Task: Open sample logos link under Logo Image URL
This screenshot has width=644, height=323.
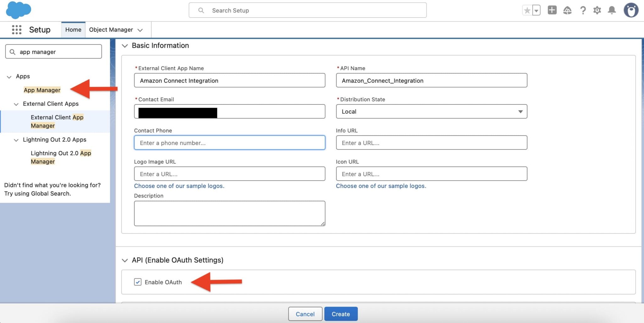Action: click(179, 186)
